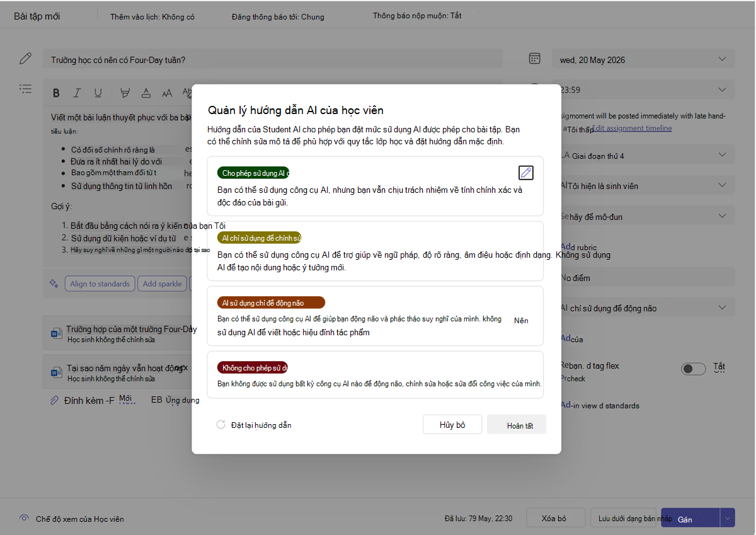Image resolution: width=756 pixels, height=535 pixels.
Task: Expand the Giai đoạn thứ 4 dropdown
Action: (643, 155)
